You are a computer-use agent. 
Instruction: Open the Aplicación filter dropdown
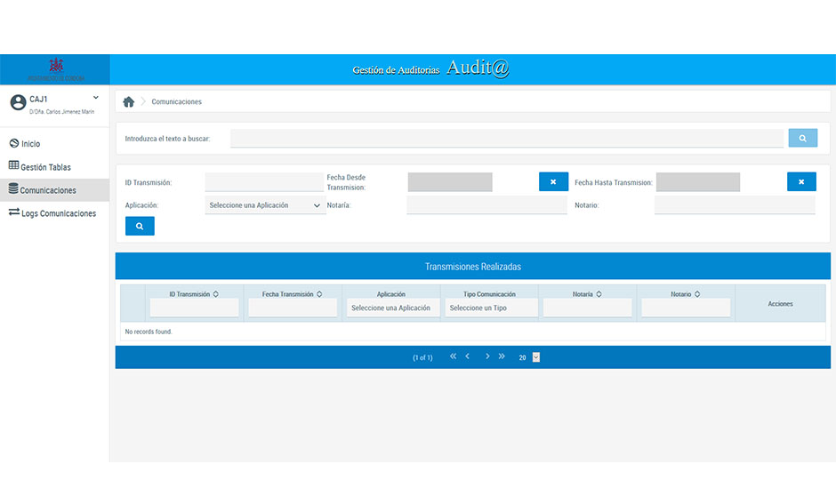click(x=266, y=205)
